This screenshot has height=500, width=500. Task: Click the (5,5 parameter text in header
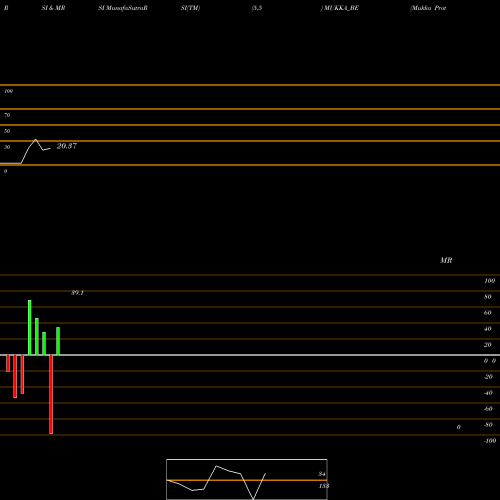point(257,8)
